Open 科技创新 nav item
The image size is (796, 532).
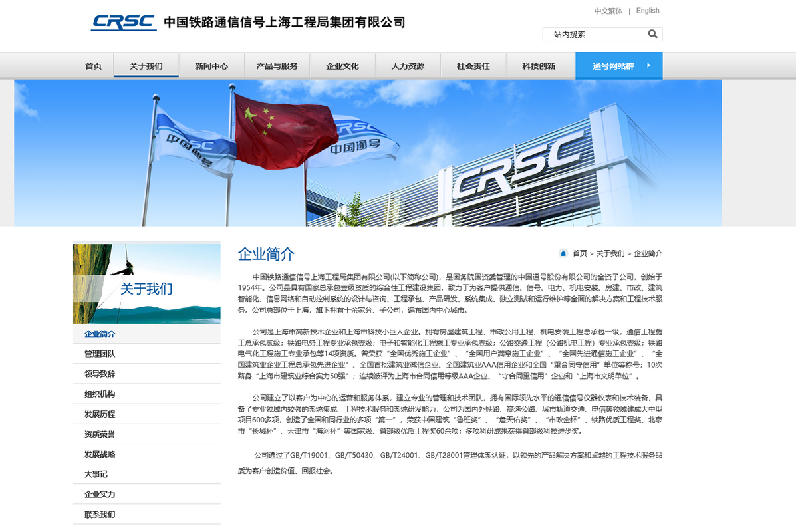pos(539,66)
